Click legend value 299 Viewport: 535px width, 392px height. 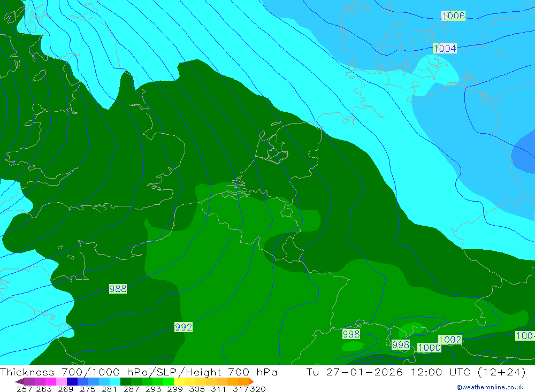(175, 389)
